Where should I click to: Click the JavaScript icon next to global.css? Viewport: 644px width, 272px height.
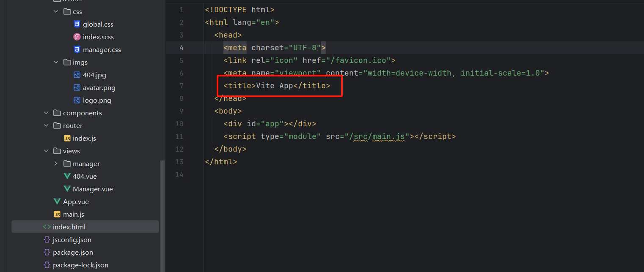click(x=77, y=24)
